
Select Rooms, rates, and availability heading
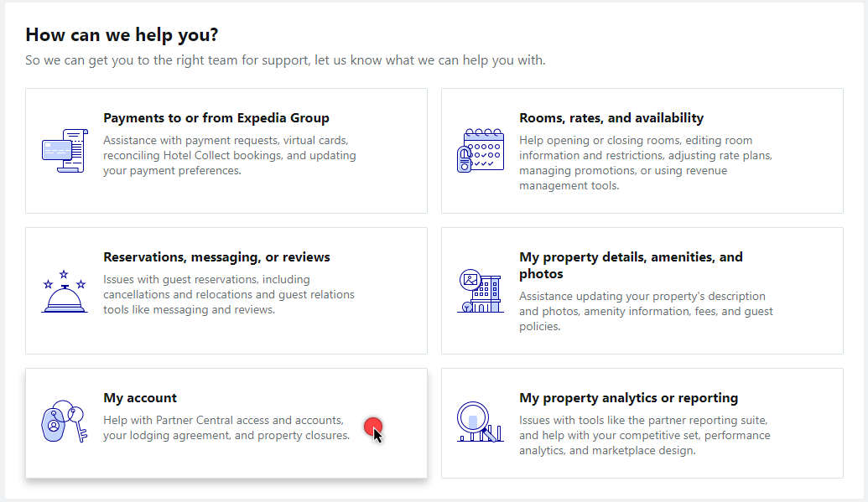click(x=611, y=118)
